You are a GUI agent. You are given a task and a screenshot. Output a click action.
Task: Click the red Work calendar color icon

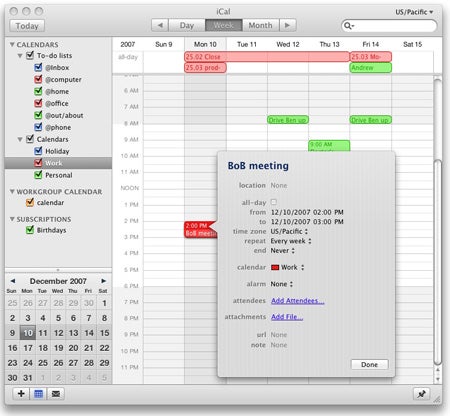click(x=275, y=267)
